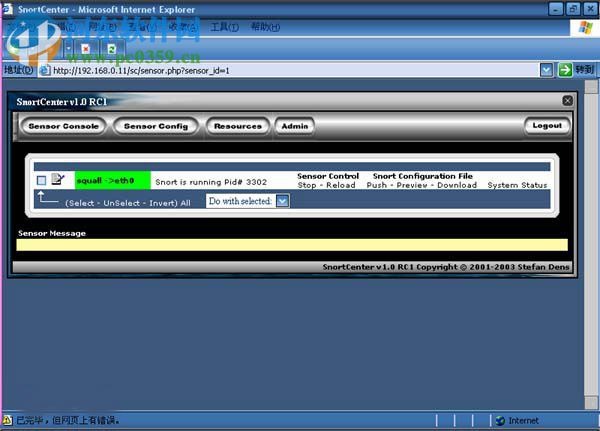Tick the squall sensor checkbox
600x431 pixels.
(42, 180)
